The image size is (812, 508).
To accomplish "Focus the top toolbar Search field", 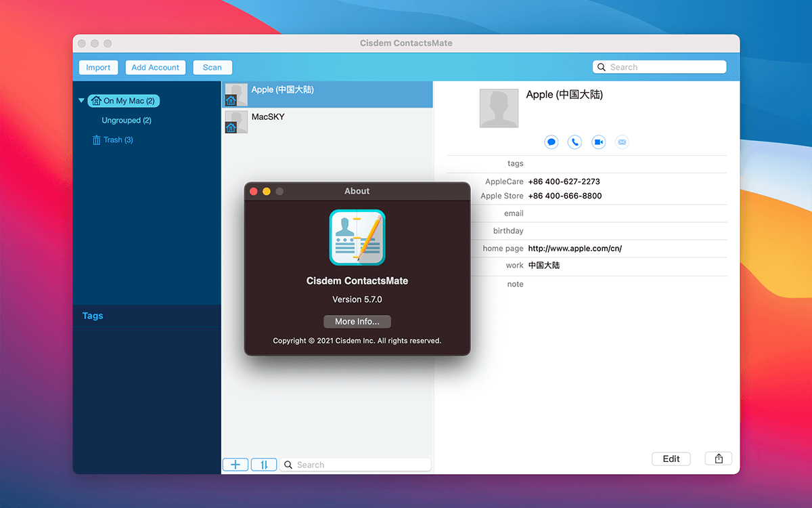I will tap(659, 67).
